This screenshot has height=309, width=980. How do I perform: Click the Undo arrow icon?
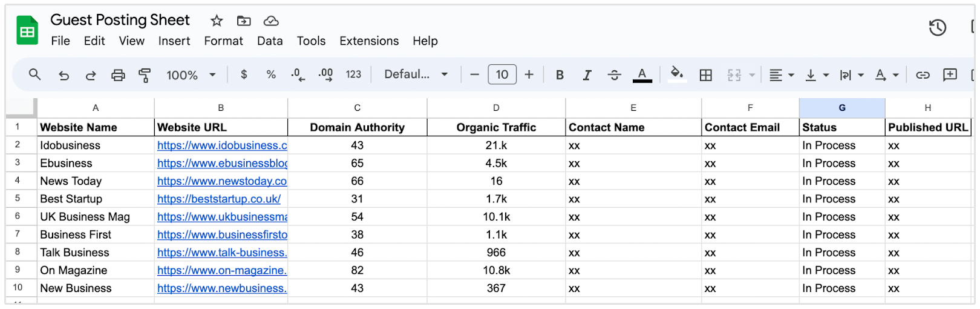[64, 75]
